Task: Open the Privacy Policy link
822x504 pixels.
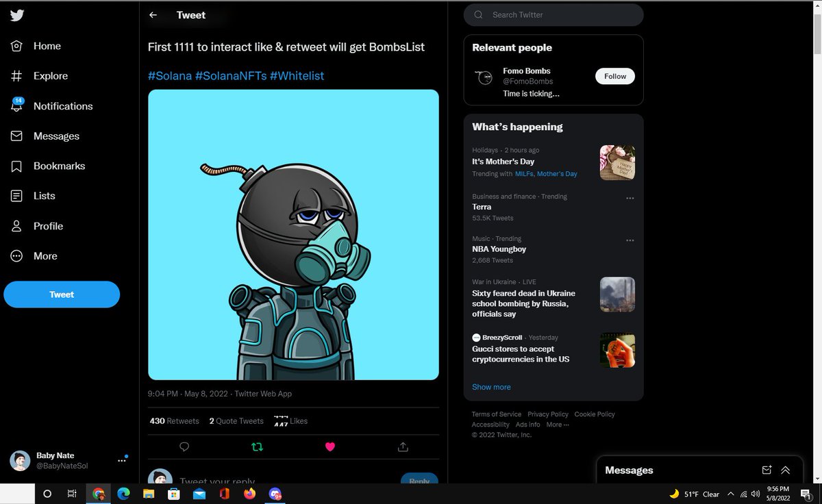Action: 548,414
